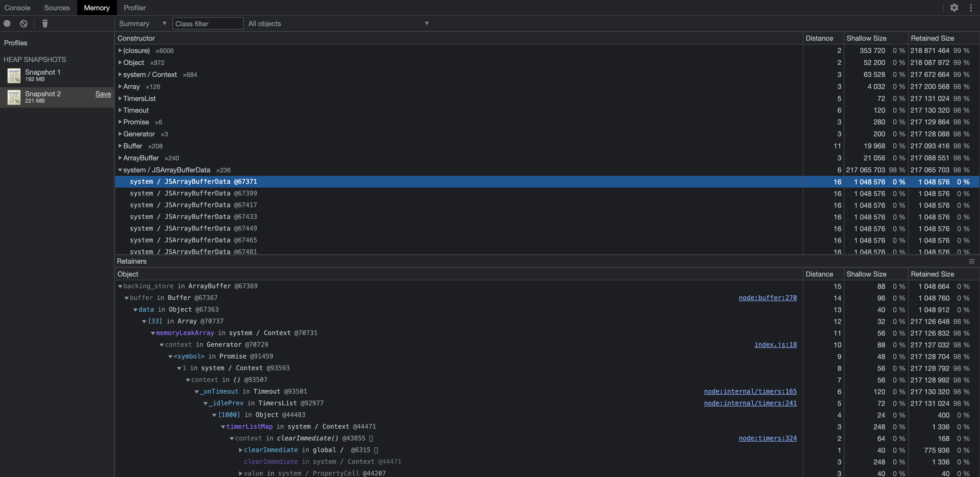980x477 pixels.
Task: Open the node:timers:324 source link
Action: click(768, 438)
